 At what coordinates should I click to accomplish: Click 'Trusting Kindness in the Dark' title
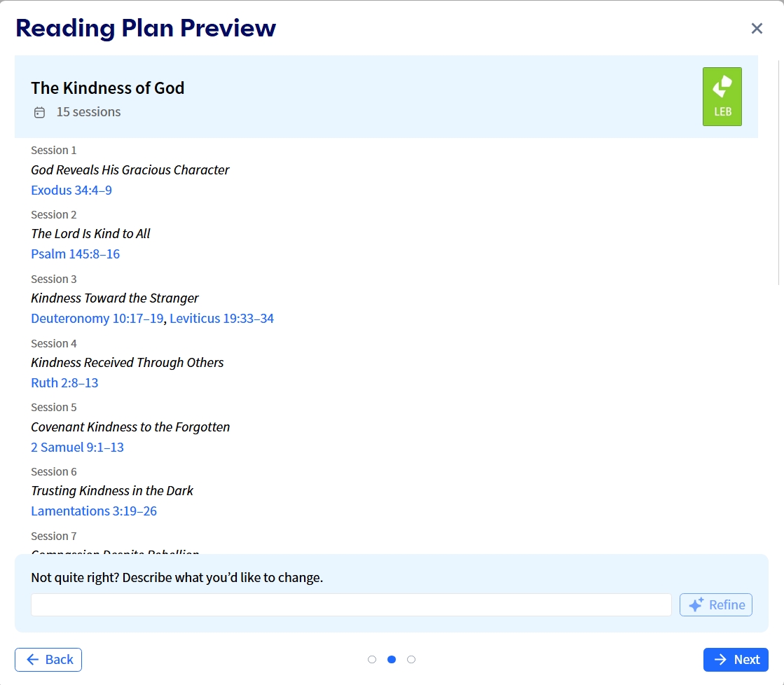click(112, 491)
